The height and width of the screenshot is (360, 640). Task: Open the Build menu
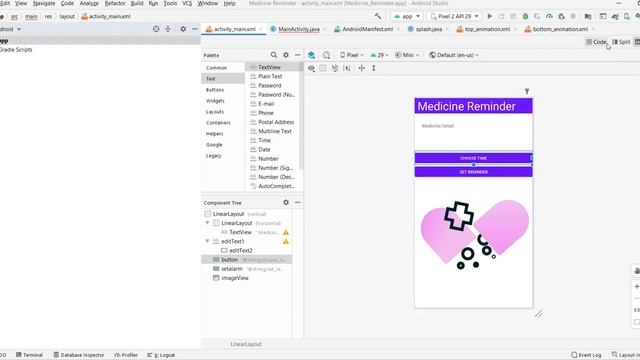click(x=137, y=3)
